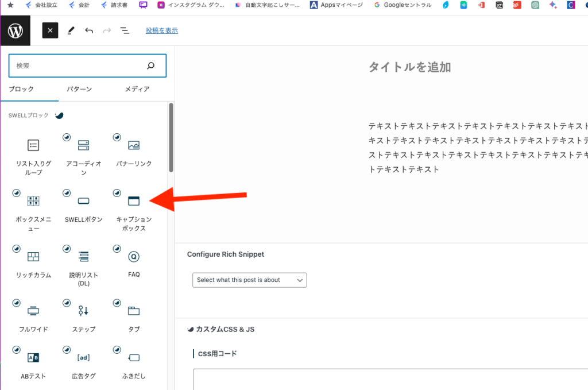Click the タイトルを追加 title field
Image resolution: width=588 pixels, height=390 pixels.
(409, 67)
